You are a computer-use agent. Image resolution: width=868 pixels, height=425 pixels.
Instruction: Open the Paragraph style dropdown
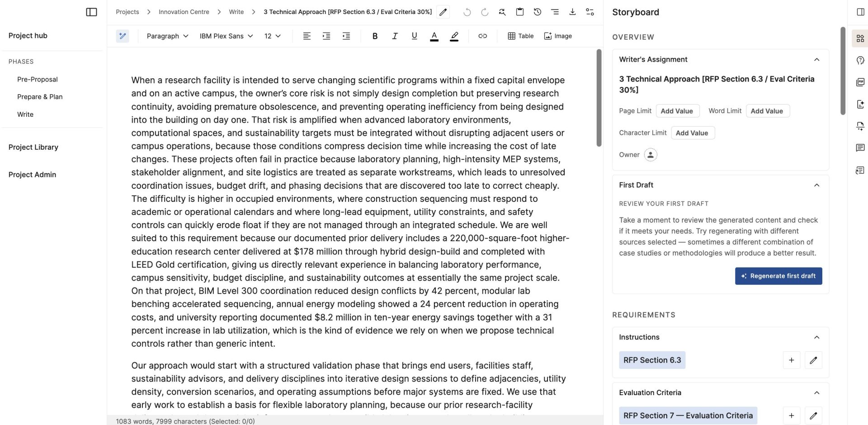tap(167, 36)
